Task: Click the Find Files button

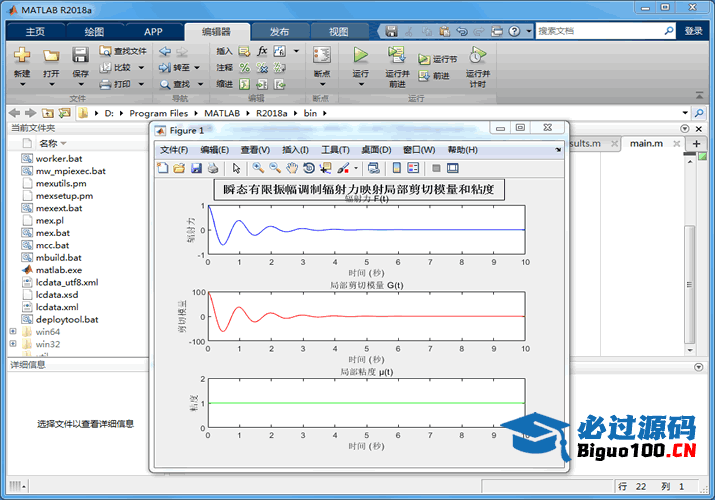Action: point(123,51)
